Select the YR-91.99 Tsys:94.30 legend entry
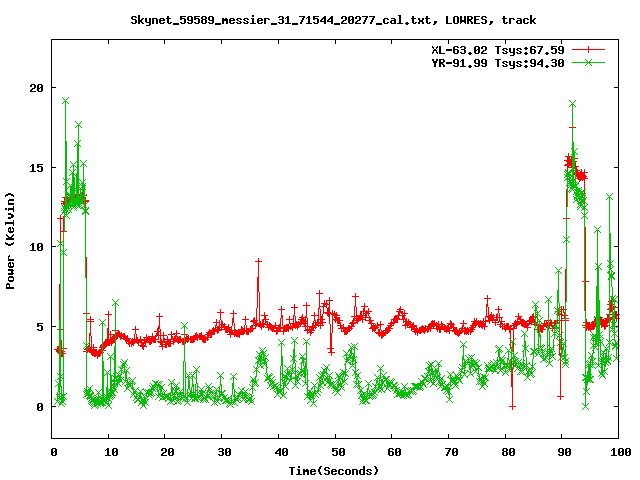Screen dimensions: 640x480 point(498,63)
